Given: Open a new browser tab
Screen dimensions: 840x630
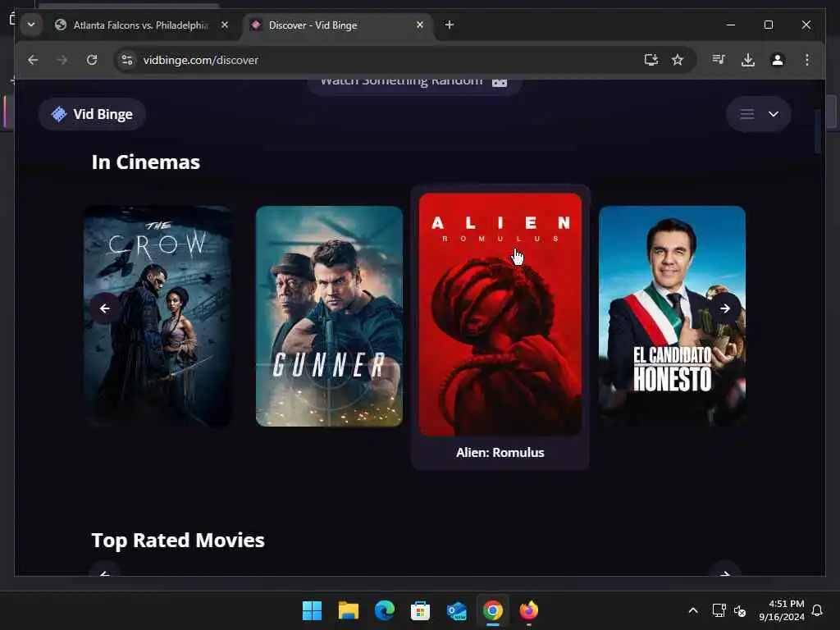Looking at the screenshot, I should click(x=450, y=25).
